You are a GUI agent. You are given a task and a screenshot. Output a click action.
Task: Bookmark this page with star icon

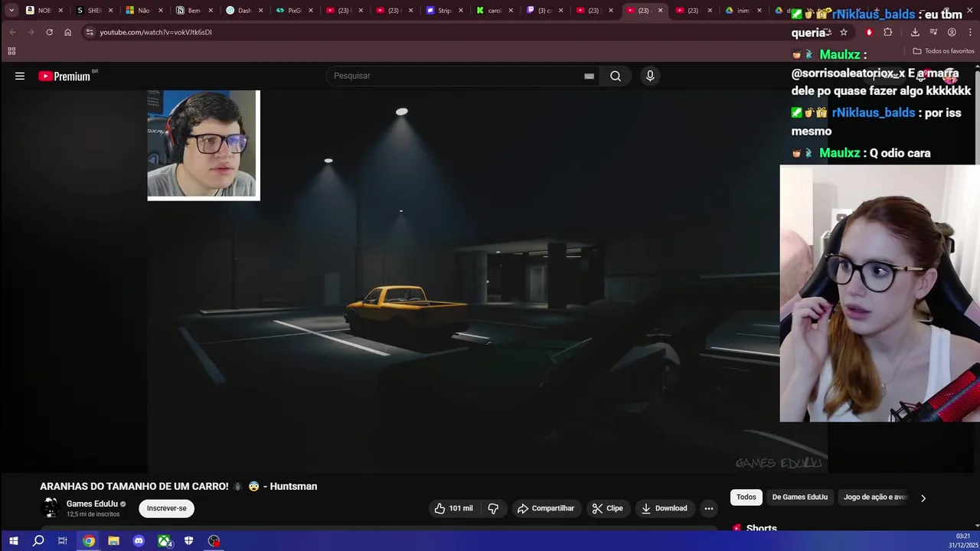pyautogui.click(x=844, y=32)
